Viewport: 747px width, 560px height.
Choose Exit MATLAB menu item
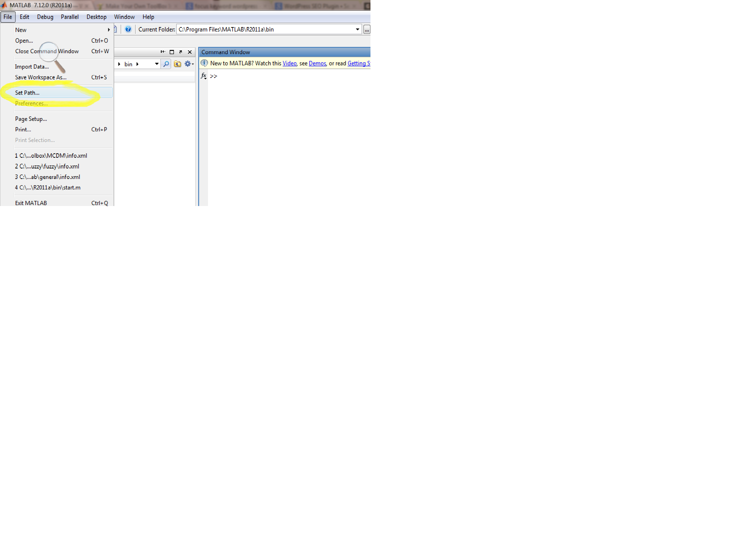pos(63,203)
